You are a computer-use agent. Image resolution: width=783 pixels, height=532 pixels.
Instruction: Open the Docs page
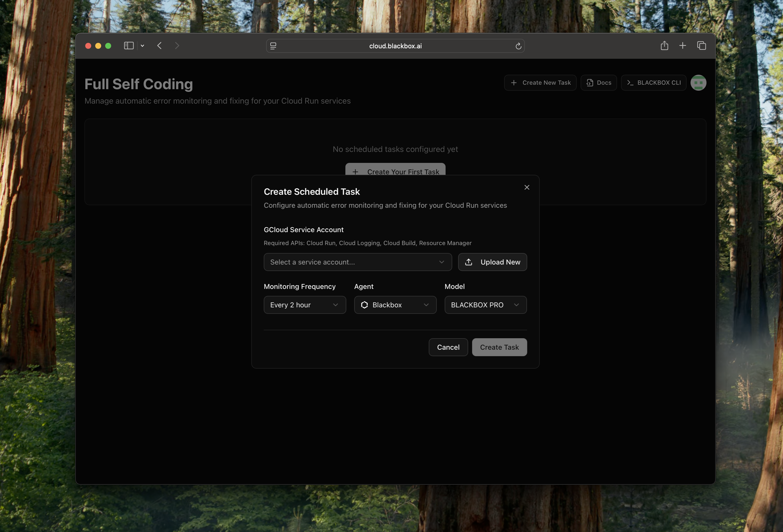click(x=599, y=82)
